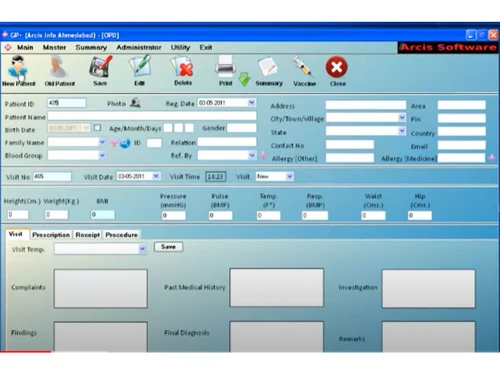Toggle the Birth Date checkbox

tap(97, 128)
